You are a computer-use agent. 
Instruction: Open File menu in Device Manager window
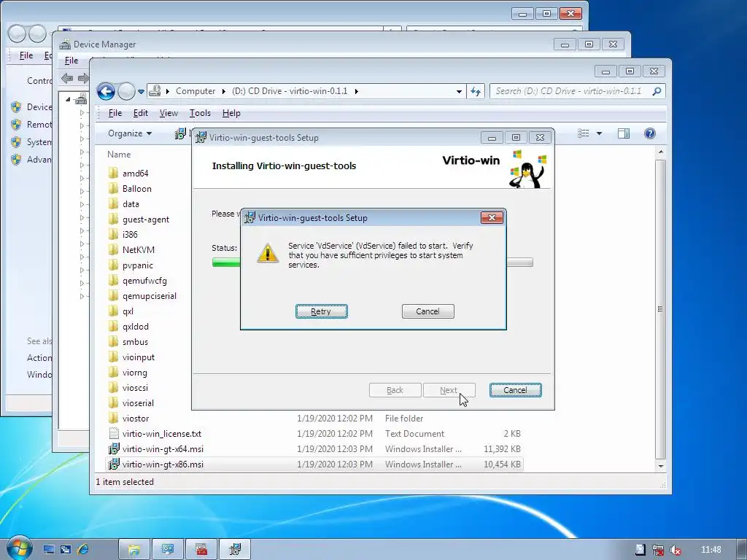(x=71, y=61)
